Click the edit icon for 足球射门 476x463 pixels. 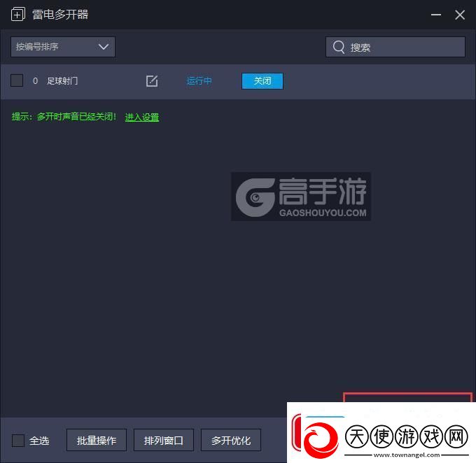[152, 81]
